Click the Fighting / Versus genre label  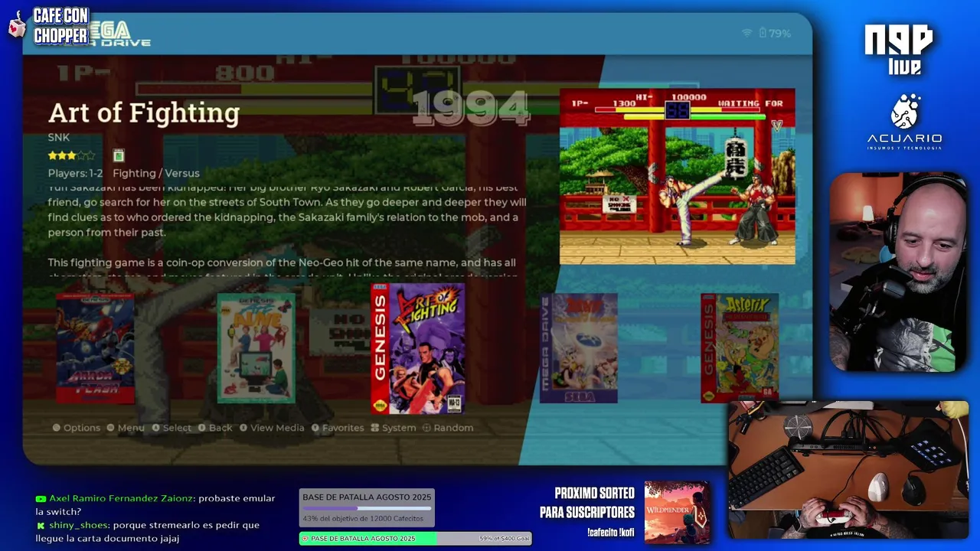click(156, 174)
